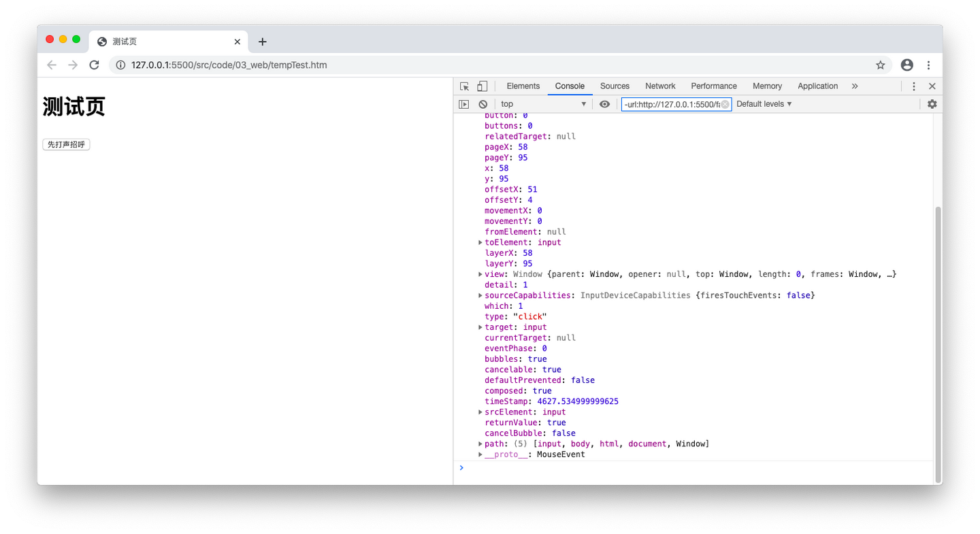Screen dimensions: 980x534
Task: Select the returnValue: true row
Action: (x=525, y=423)
